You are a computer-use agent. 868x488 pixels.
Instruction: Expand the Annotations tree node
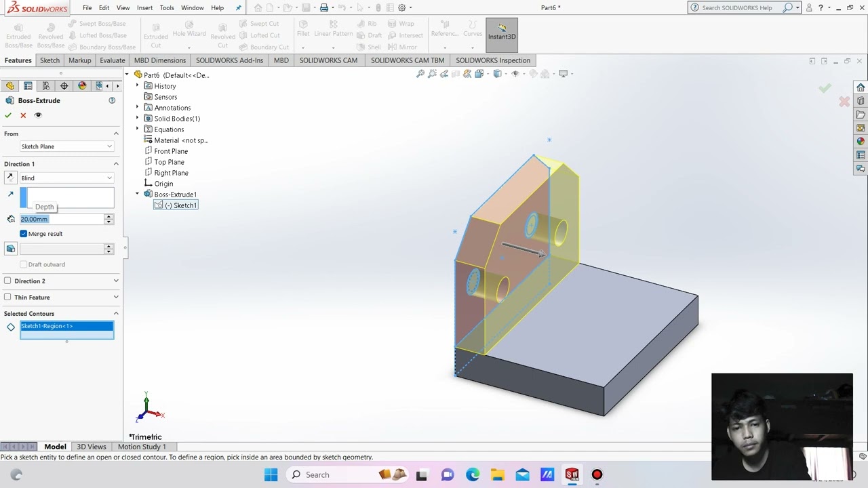tap(138, 107)
